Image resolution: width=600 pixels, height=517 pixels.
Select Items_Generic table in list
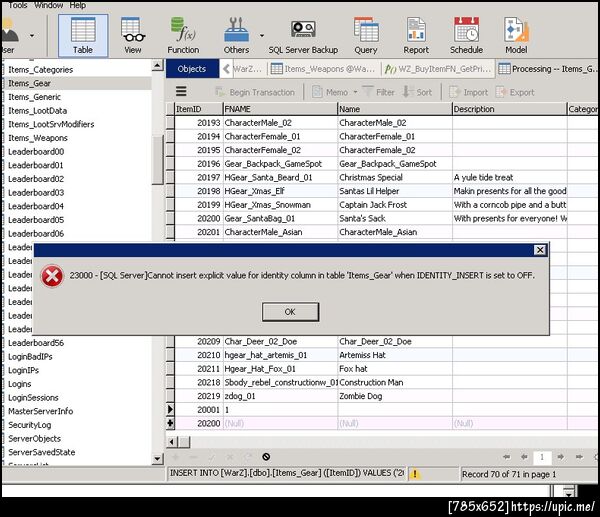click(34, 97)
